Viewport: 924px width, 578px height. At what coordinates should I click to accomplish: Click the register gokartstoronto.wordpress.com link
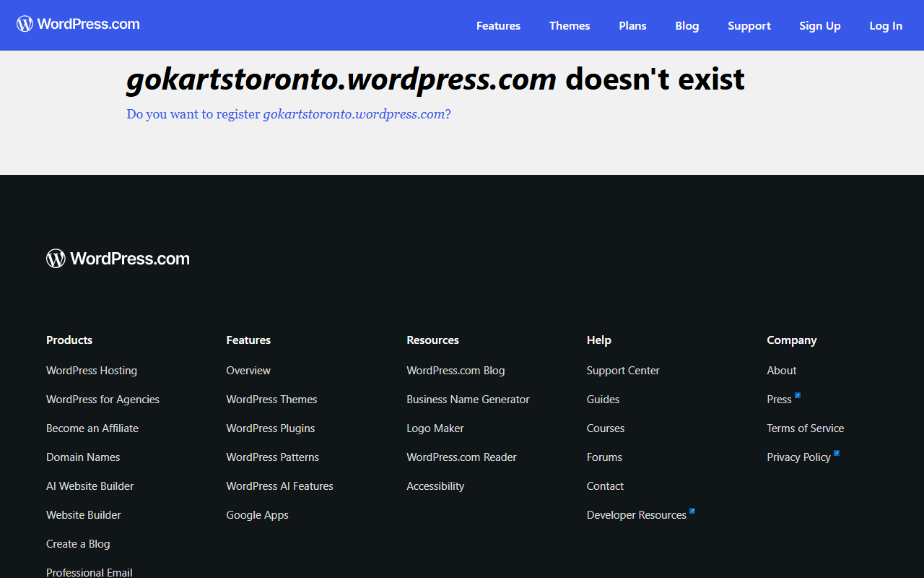point(289,114)
